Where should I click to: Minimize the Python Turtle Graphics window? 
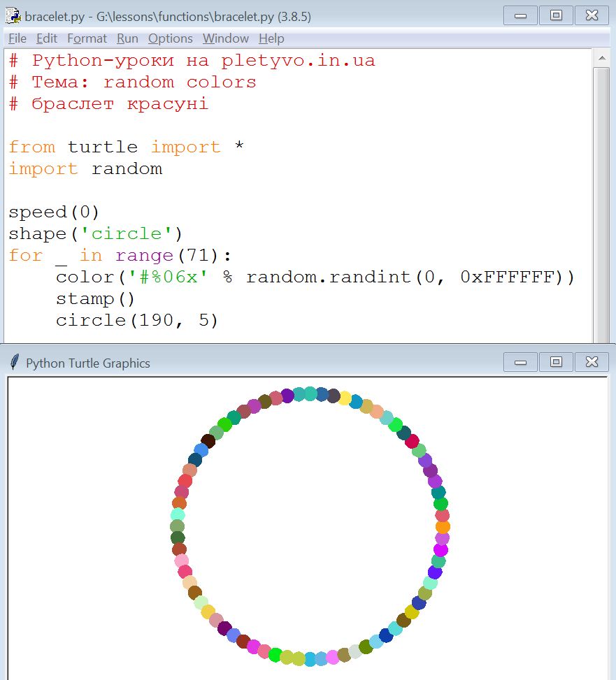coord(520,362)
